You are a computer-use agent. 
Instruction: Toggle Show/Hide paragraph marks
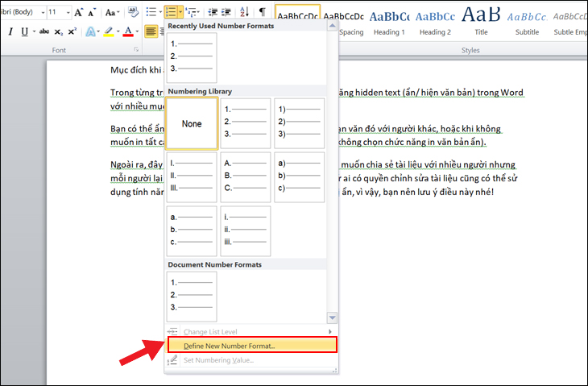tap(263, 12)
